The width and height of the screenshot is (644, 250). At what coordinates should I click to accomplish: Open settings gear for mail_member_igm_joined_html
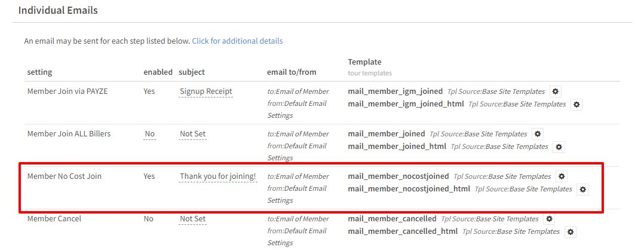click(576, 104)
